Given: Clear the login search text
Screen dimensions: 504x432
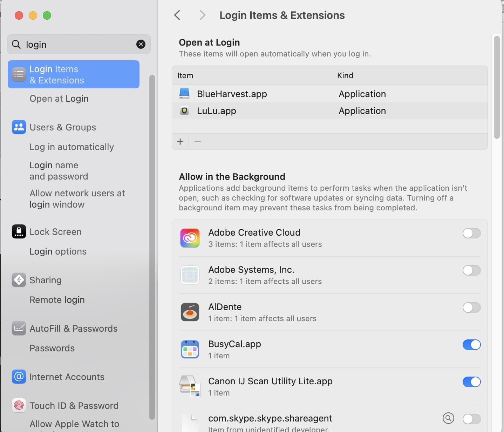Looking at the screenshot, I should point(141,44).
